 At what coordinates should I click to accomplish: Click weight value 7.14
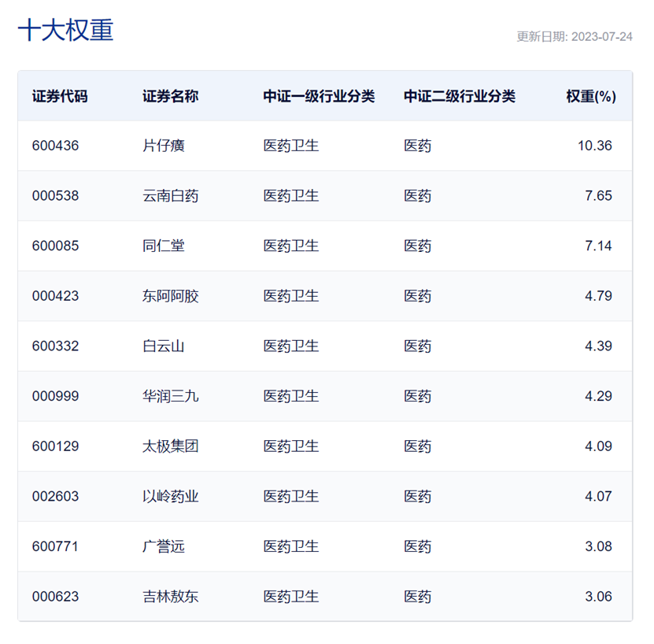tap(599, 246)
